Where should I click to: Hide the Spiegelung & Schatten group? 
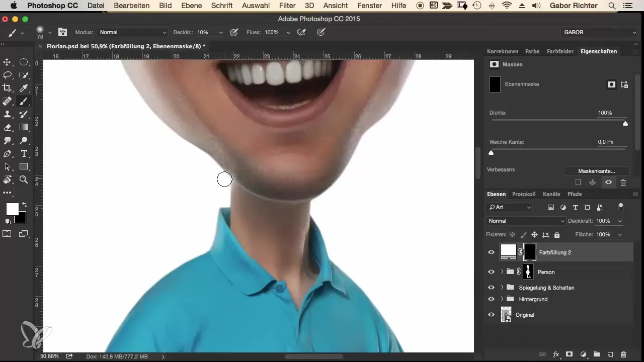click(492, 288)
